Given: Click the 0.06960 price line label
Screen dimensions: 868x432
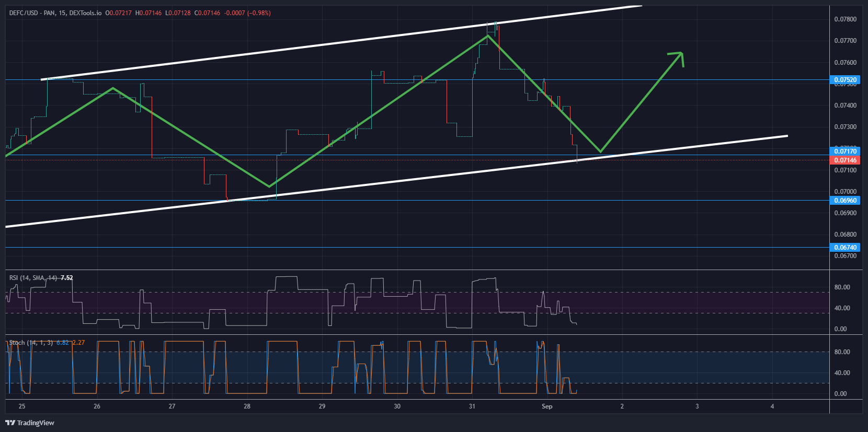Looking at the screenshot, I should click(845, 201).
